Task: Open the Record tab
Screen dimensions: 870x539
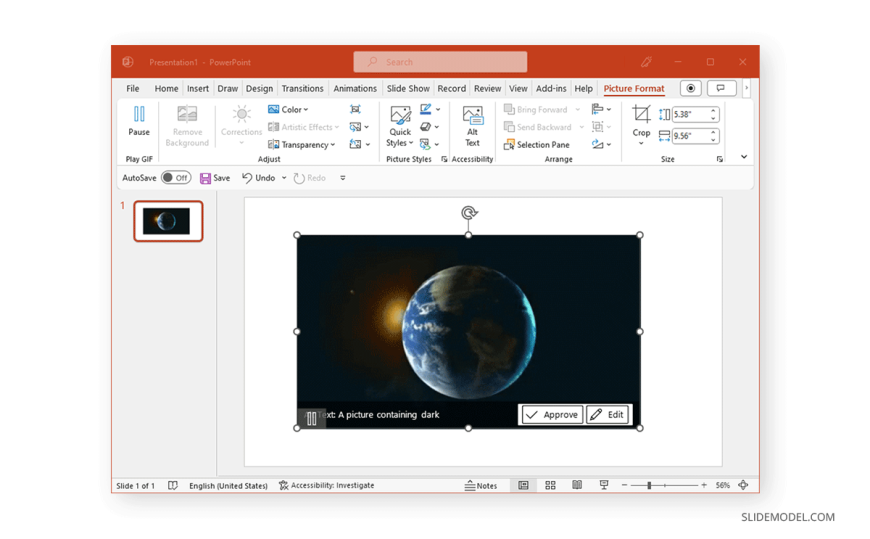Action: pos(452,88)
